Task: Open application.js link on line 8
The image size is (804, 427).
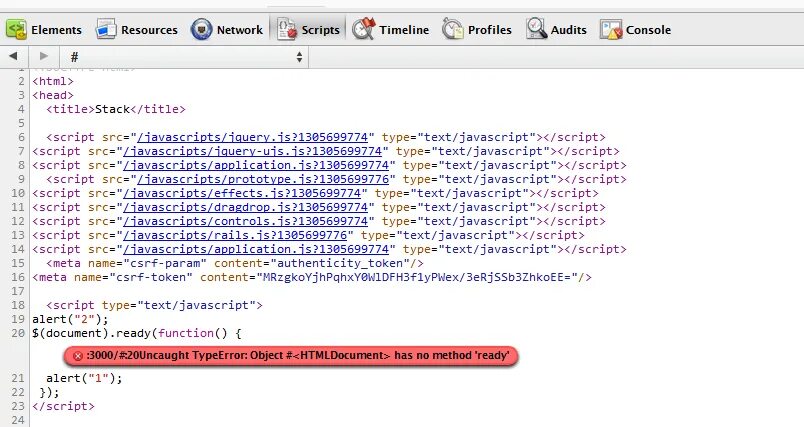Action: coord(256,165)
